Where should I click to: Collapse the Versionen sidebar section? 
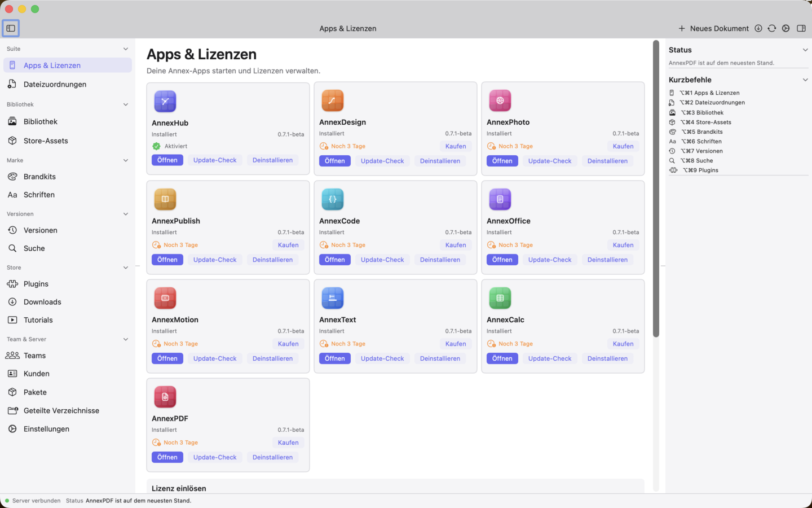(126, 214)
